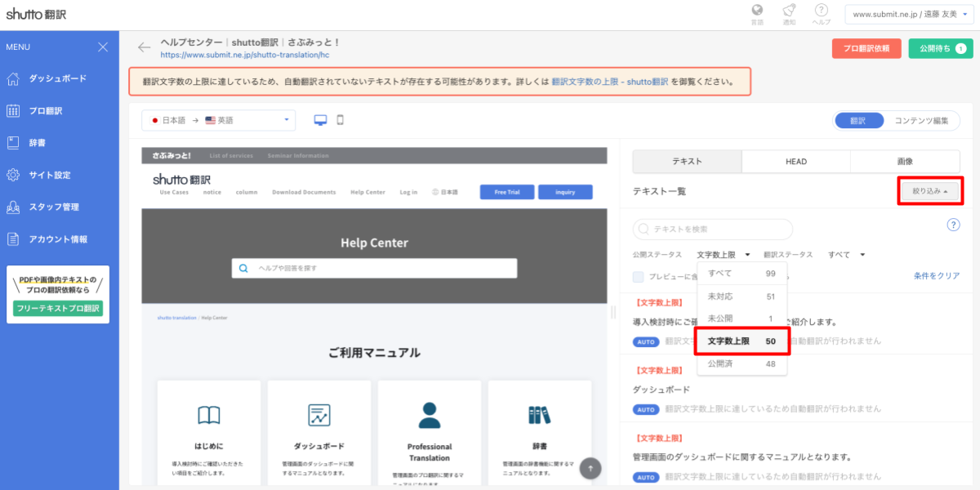Open the Help question mark icon in header

click(x=822, y=11)
